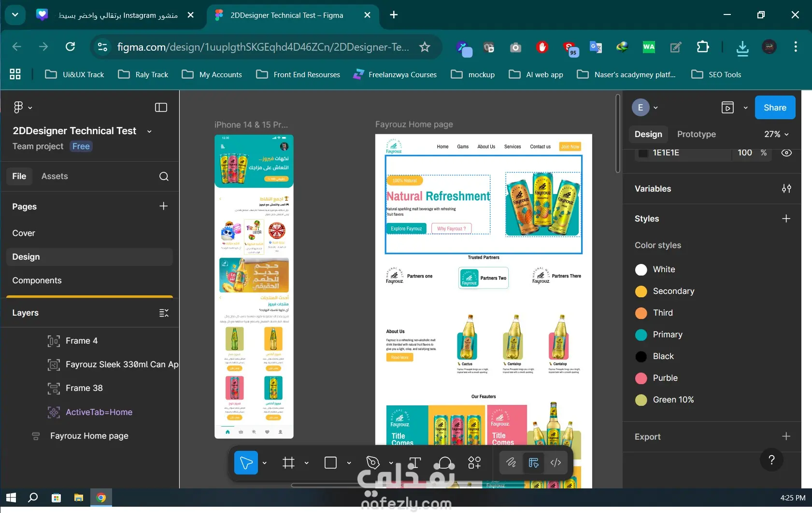The height and width of the screenshot is (513, 812).
Task: Click the Share button
Action: point(775,108)
